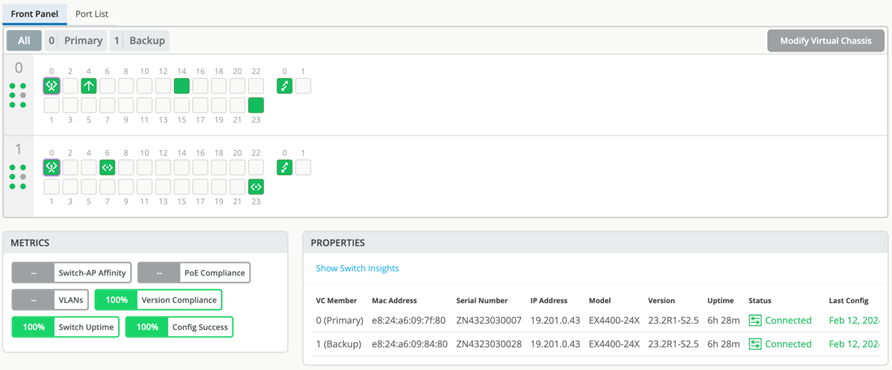
Task: Click Last Config date of Backup member
Action: (855, 344)
